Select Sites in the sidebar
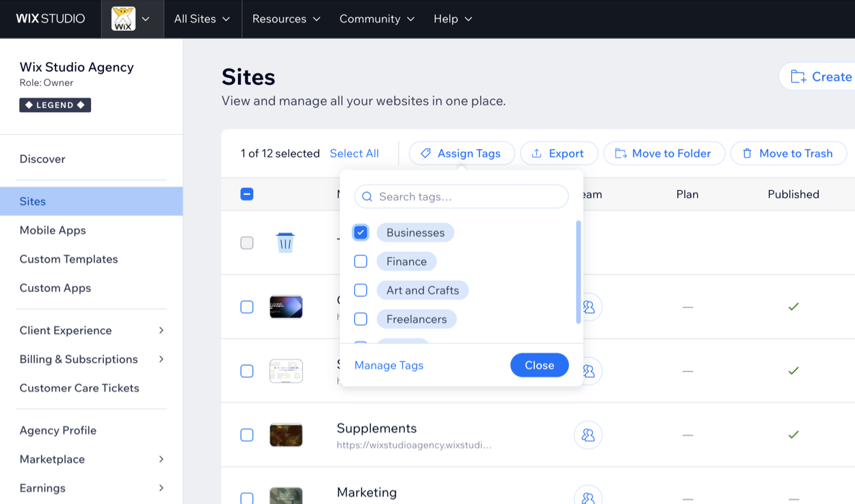The image size is (855, 504). (x=91, y=201)
